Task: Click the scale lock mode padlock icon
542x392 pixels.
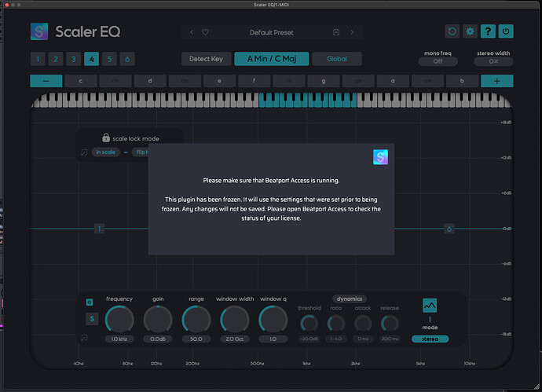Action: pos(106,137)
